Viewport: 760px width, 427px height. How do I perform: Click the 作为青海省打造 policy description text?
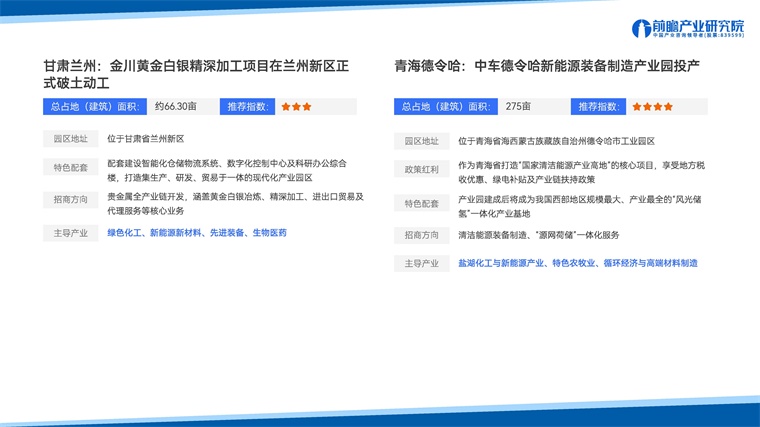pyautogui.click(x=582, y=173)
